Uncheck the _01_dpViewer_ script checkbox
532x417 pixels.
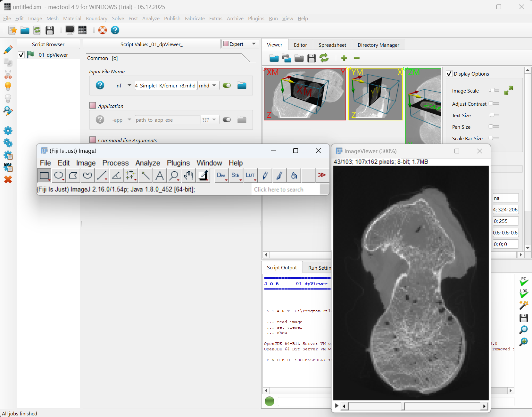[21, 55]
